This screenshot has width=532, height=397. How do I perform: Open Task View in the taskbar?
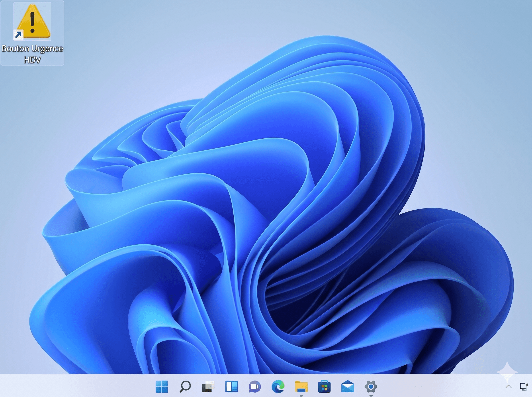point(208,387)
